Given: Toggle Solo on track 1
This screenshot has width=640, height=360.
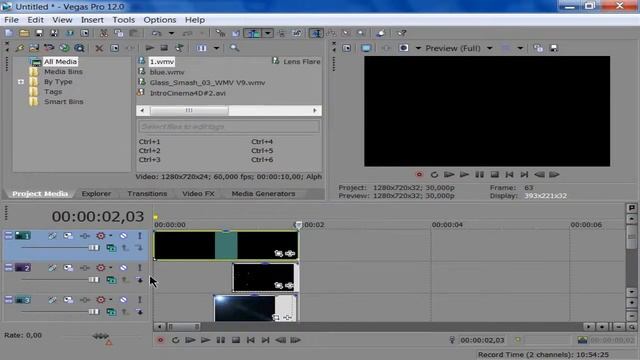Looking at the screenshot, I should 140,236.
